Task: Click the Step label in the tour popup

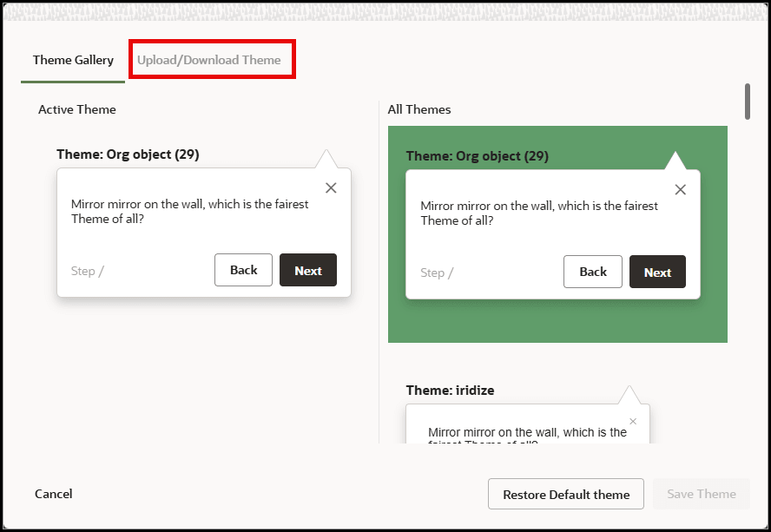Action: coord(87,270)
